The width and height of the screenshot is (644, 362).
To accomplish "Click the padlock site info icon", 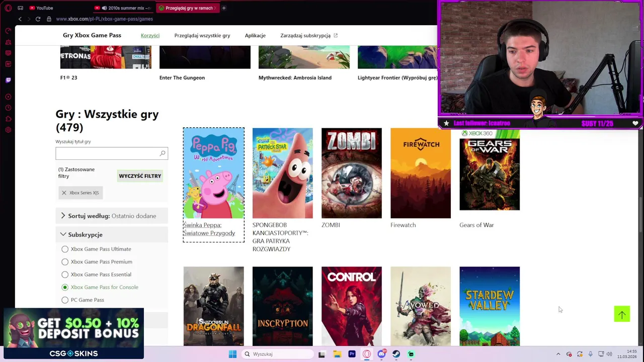I will pos(49,19).
